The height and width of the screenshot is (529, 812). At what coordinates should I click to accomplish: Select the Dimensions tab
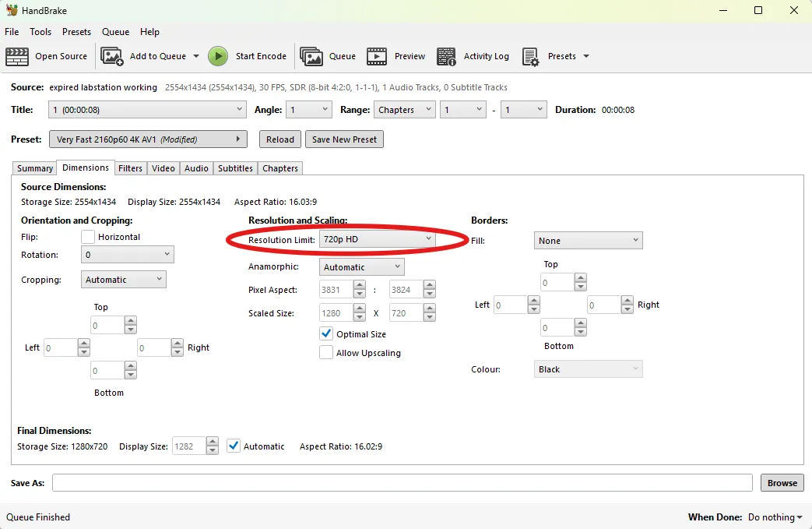click(x=86, y=168)
